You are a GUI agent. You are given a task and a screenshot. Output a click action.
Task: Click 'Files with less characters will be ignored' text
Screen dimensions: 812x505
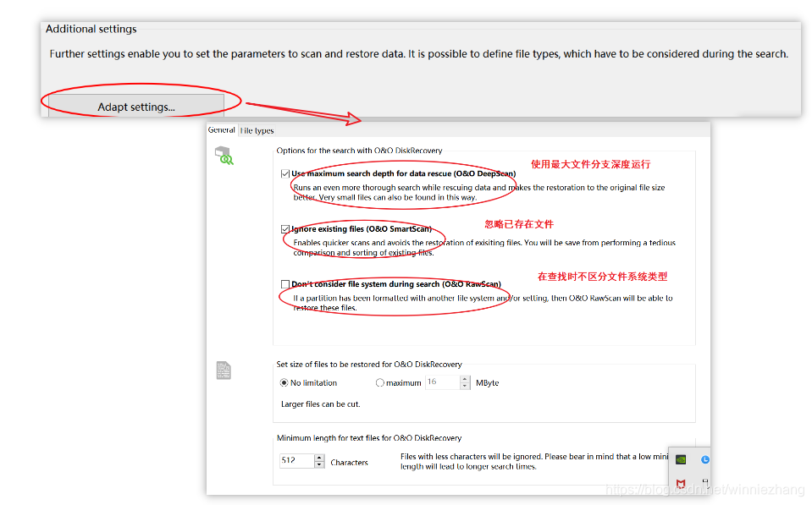click(534, 461)
